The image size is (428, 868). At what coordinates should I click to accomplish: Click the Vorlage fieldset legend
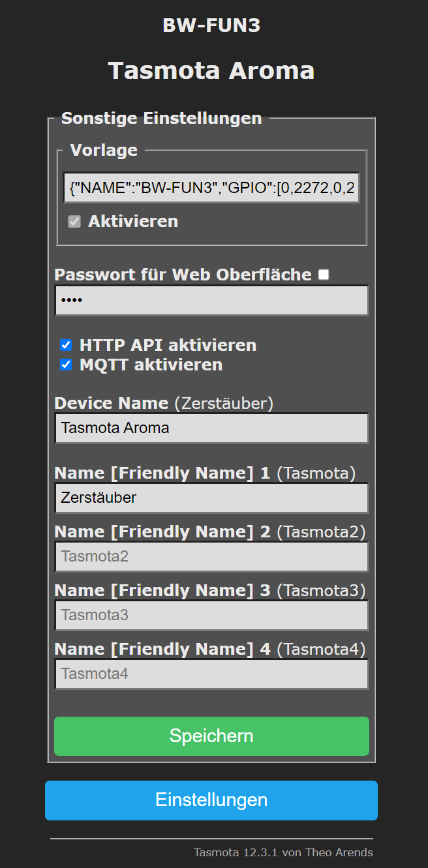(x=103, y=150)
